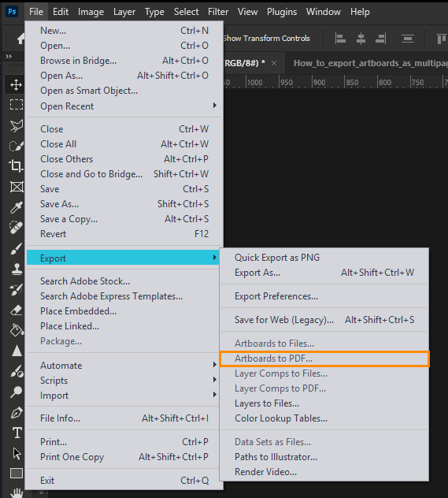Select the Horizontal Type tool
The width and height of the screenshot is (448, 498).
[x=17, y=433]
